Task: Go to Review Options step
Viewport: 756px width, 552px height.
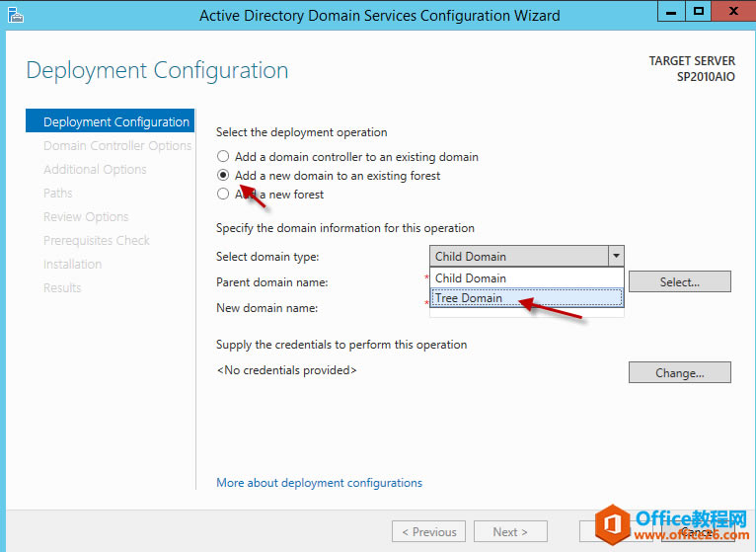Action: click(86, 216)
